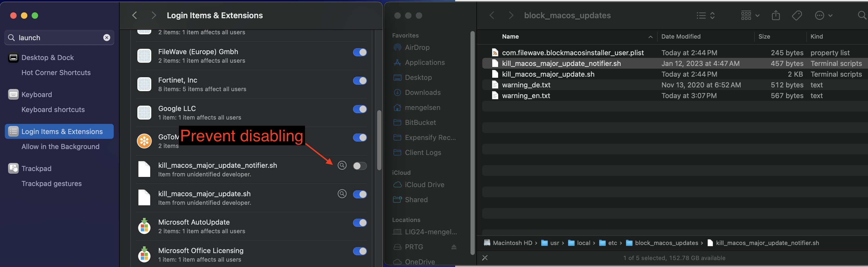Open Desktop & Dock settings
The height and width of the screenshot is (267, 868).
click(47, 58)
